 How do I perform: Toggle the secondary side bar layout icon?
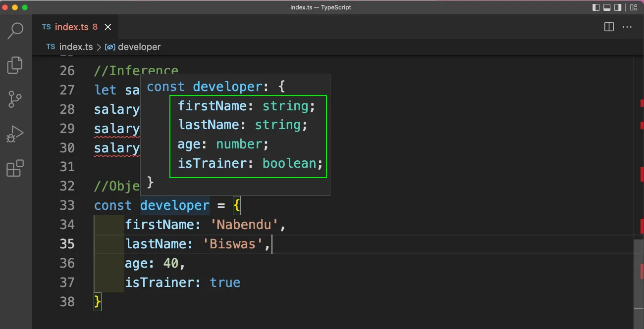pos(618,7)
